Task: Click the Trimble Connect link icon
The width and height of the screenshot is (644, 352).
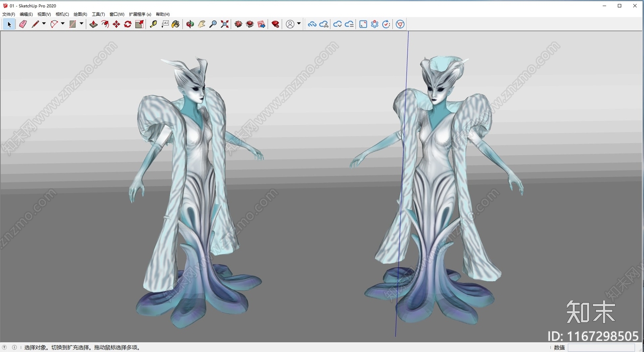Action: 312,24
